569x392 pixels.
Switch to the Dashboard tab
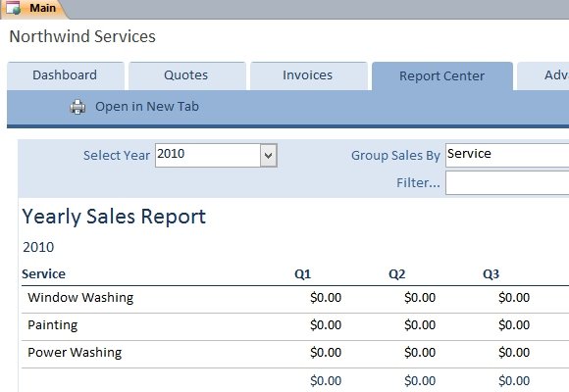[x=65, y=75]
